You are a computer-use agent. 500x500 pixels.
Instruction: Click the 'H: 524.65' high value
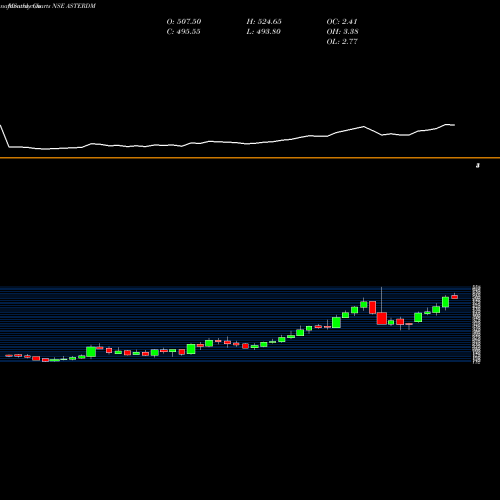pyautogui.click(x=264, y=22)
